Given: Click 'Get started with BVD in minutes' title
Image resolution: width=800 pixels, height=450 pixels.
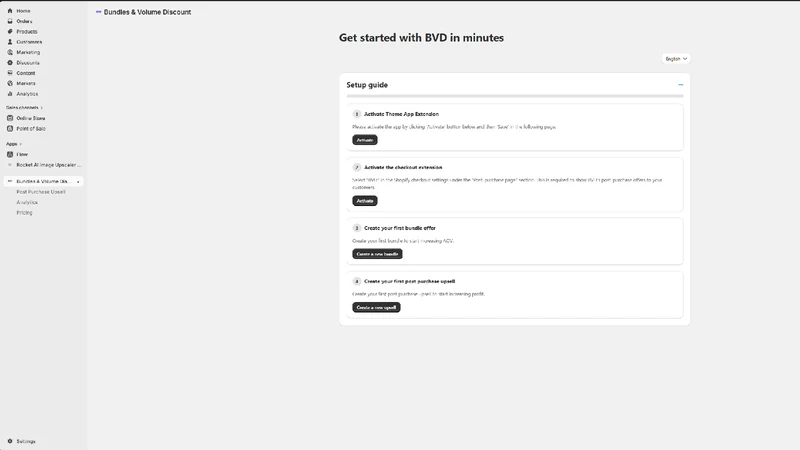Looking at the screenshot, I should coord(421,38).
